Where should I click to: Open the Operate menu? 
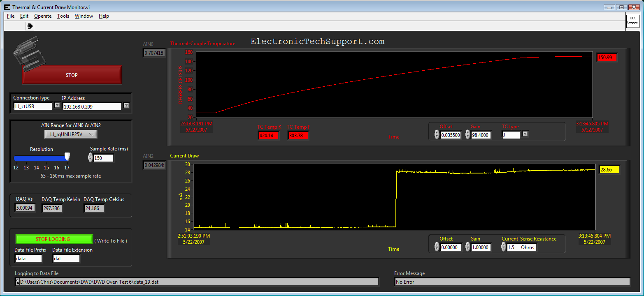point(43,16)
